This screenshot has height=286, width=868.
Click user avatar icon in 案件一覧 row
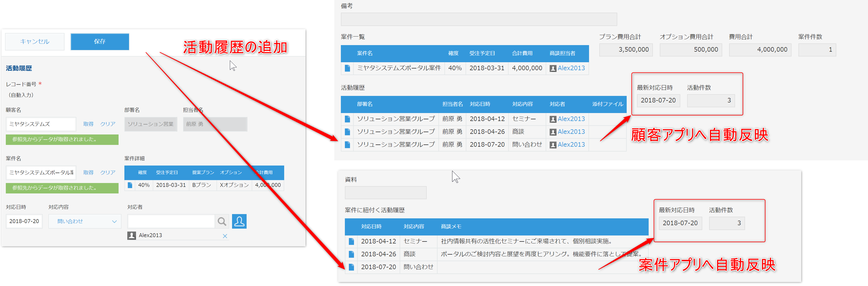point(553,69)
